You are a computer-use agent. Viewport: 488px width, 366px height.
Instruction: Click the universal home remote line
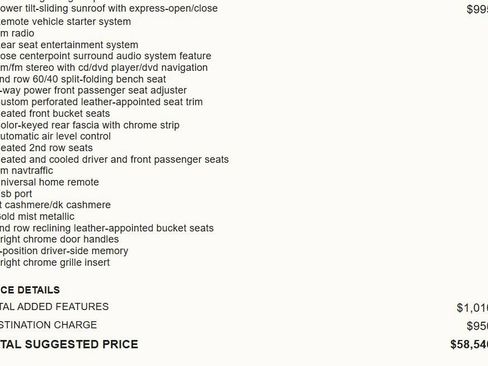tap(49, 182)
